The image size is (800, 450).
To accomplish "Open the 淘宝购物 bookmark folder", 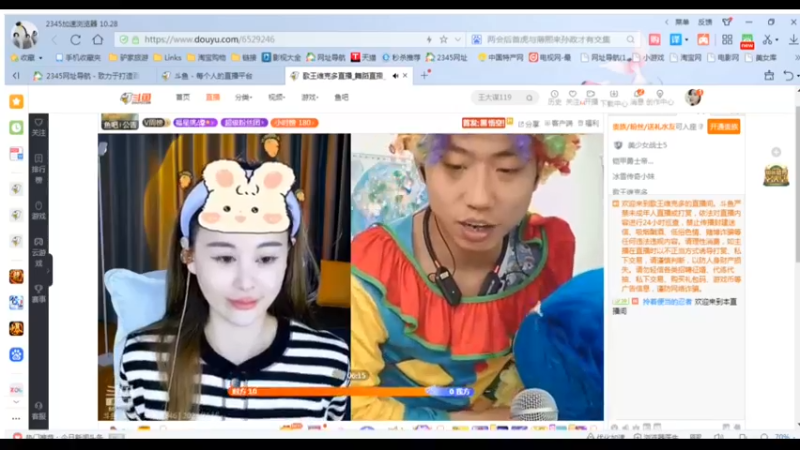I will click(207, 58).
